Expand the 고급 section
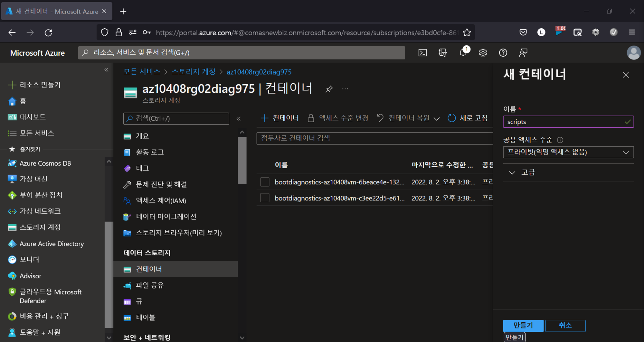The height and width of the screenshot is (342, 644). pos(522,172)
